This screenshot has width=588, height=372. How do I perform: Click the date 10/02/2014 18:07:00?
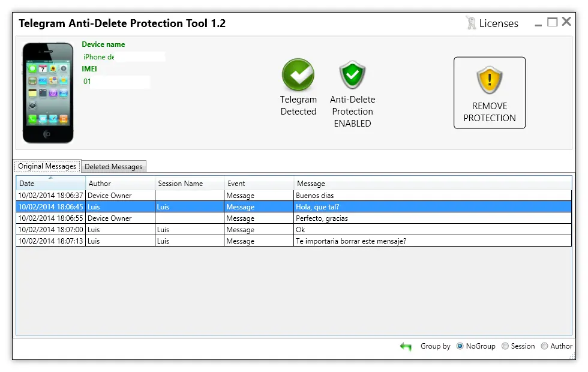click(50, 229)
